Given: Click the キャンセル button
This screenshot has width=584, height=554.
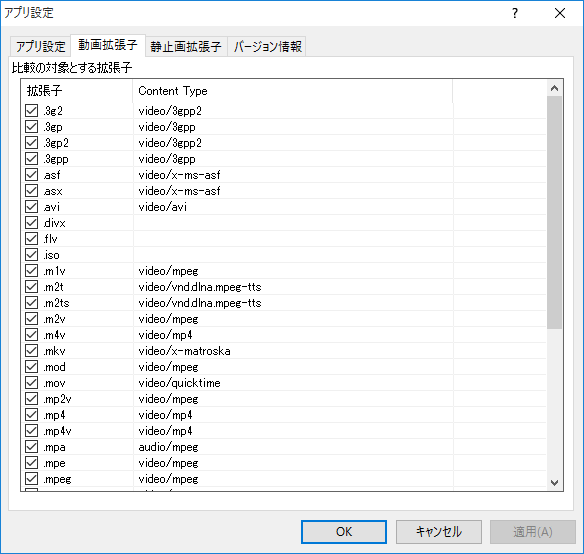Looking at the screenshot, I should pyautogui.click(x=439, y=532).
